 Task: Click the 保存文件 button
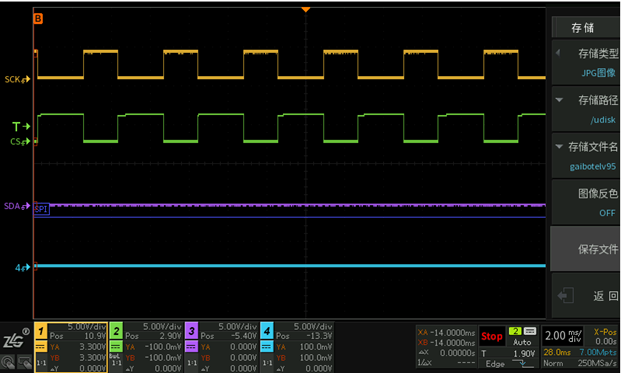tap(586, 249)
